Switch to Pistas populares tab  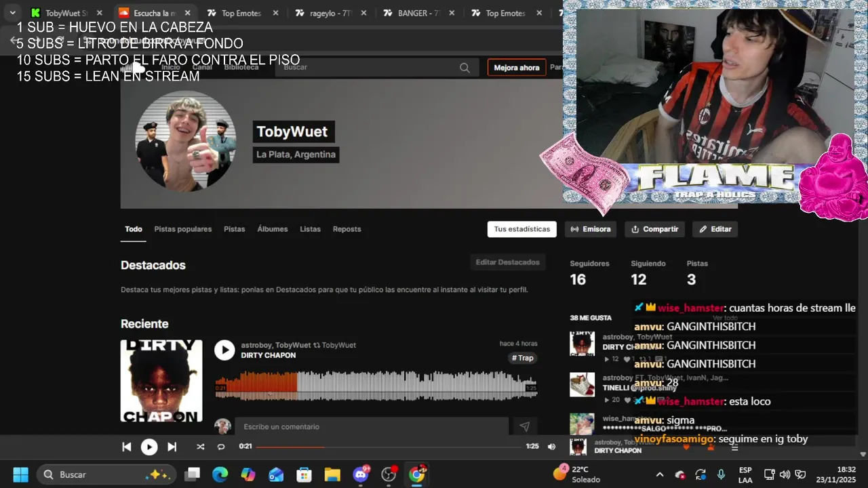(183, 229)
